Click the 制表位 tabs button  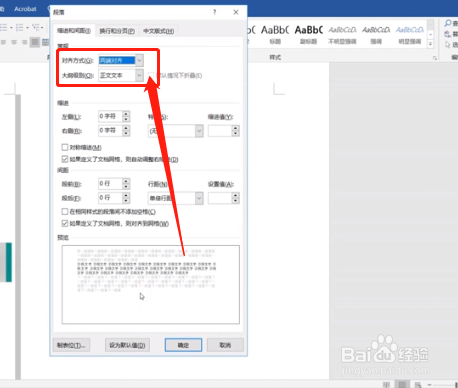[x=71, y=345]
